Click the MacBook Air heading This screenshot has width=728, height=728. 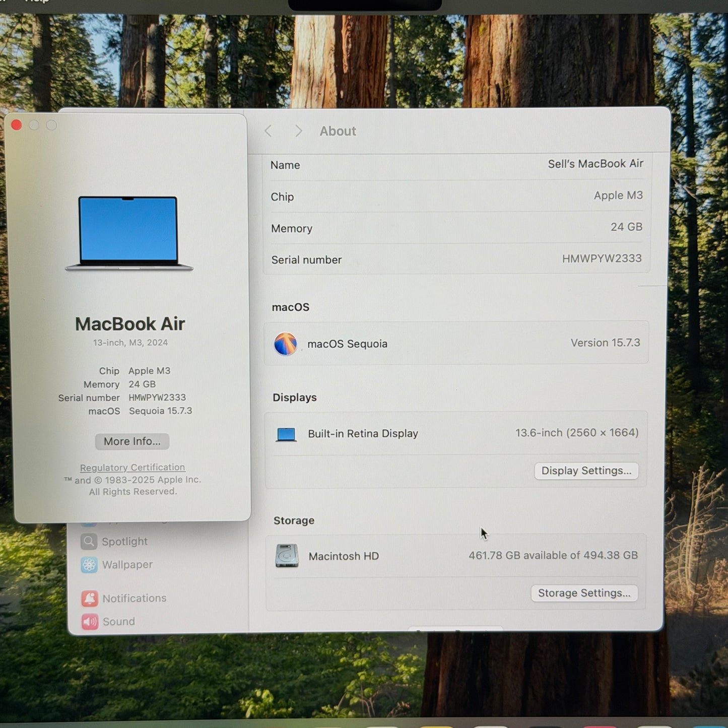(x=130, y=324)
